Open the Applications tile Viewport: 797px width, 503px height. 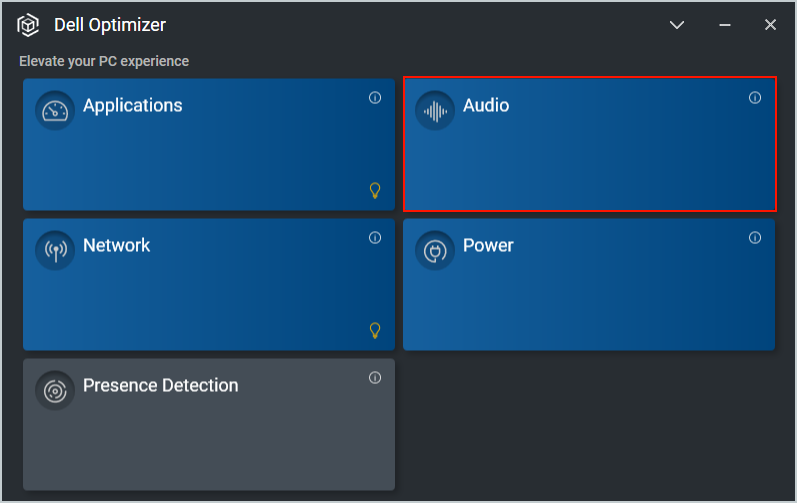[209, 144]
